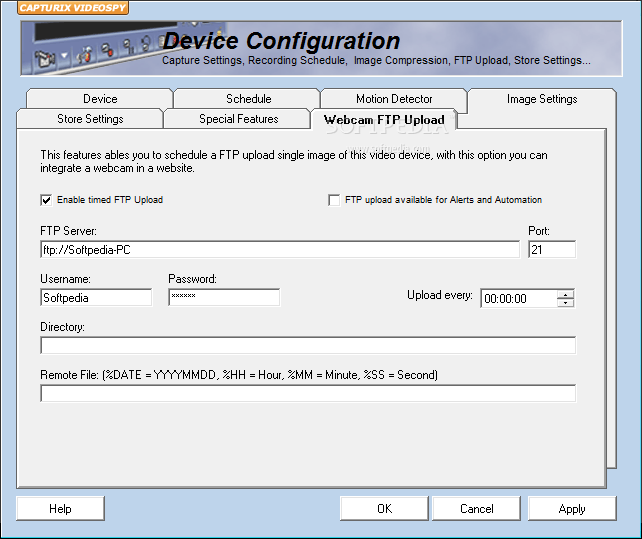
Task: Click the Port number field
Action: (552, 249)
